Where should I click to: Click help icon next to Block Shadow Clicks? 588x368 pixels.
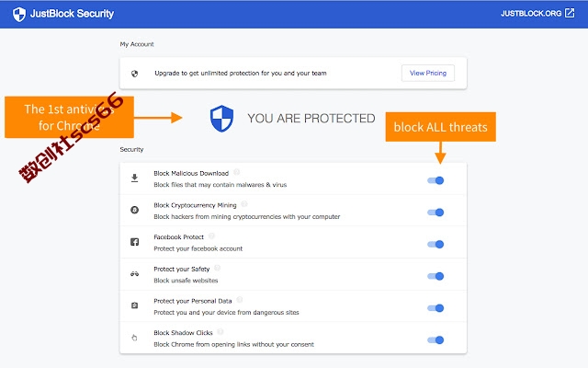click(x=220, y=331)
